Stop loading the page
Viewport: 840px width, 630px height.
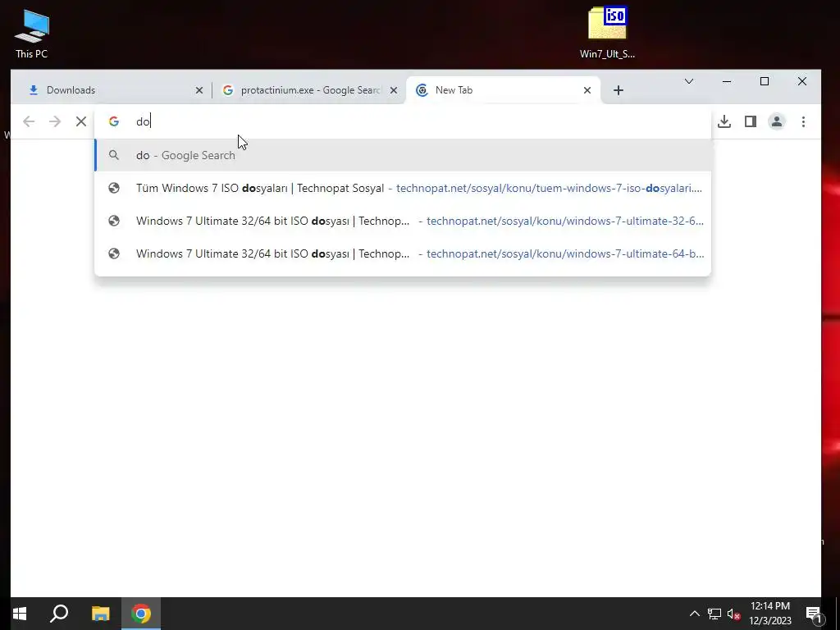[81, 121]
